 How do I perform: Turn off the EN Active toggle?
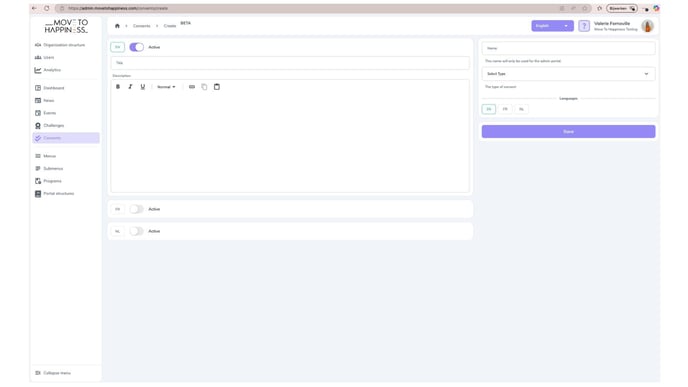click(x=136, y=47)
